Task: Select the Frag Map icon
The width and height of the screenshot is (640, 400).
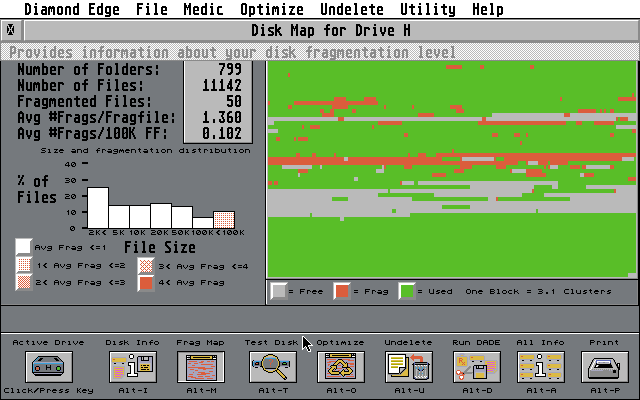Action: pos(201,367)
